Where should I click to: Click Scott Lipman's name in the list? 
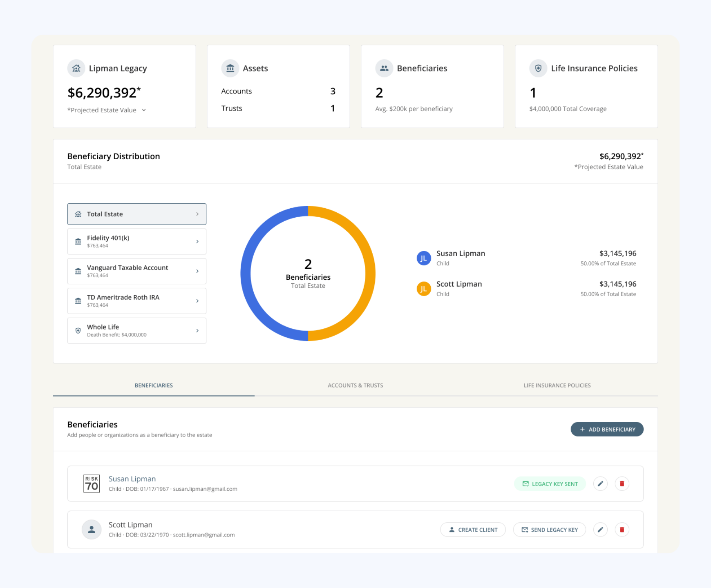pos(130,525)
